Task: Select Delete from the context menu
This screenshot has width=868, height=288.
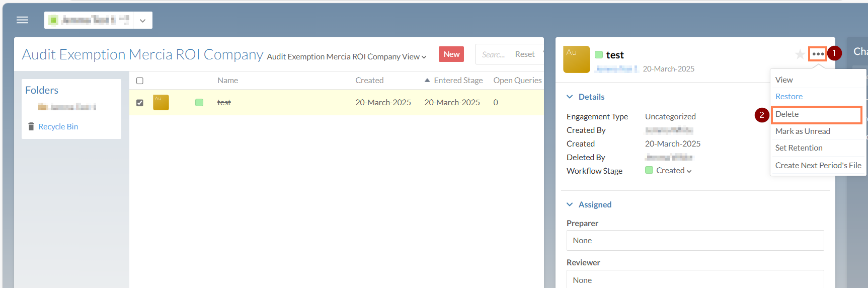Action: (x=787, y=114)
